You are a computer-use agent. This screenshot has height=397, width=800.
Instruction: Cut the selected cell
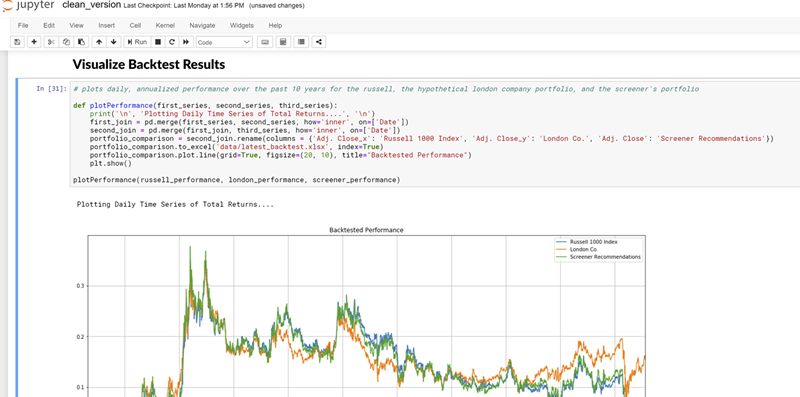coord(51,42)
